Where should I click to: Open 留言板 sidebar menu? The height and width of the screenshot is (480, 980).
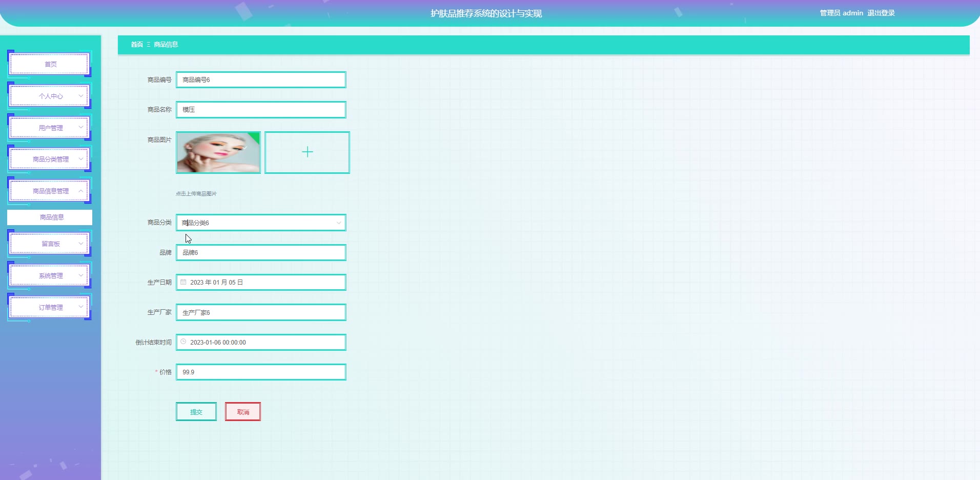[x=50, y=244]
